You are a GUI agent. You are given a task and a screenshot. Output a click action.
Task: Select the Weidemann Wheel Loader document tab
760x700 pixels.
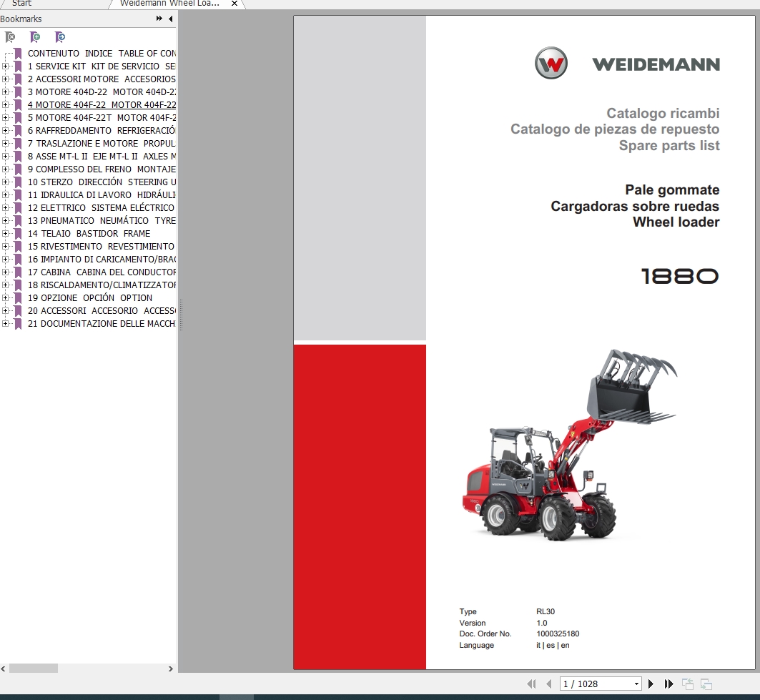pos(169,4)
